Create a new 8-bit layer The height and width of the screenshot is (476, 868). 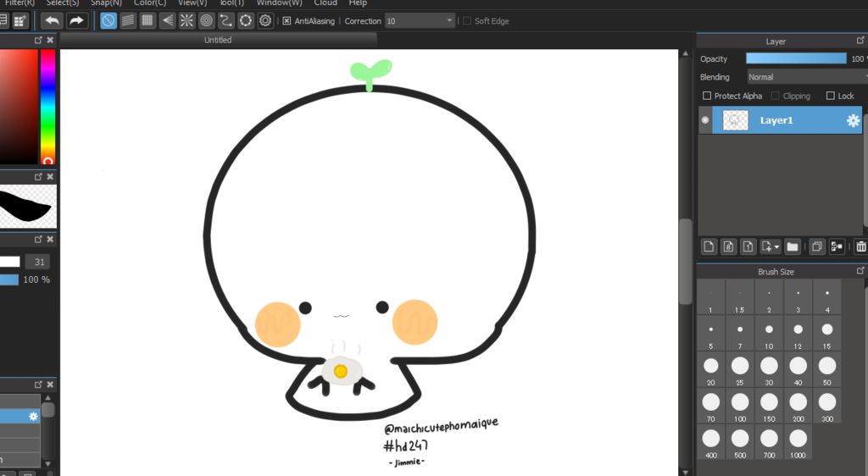[728, 246]
